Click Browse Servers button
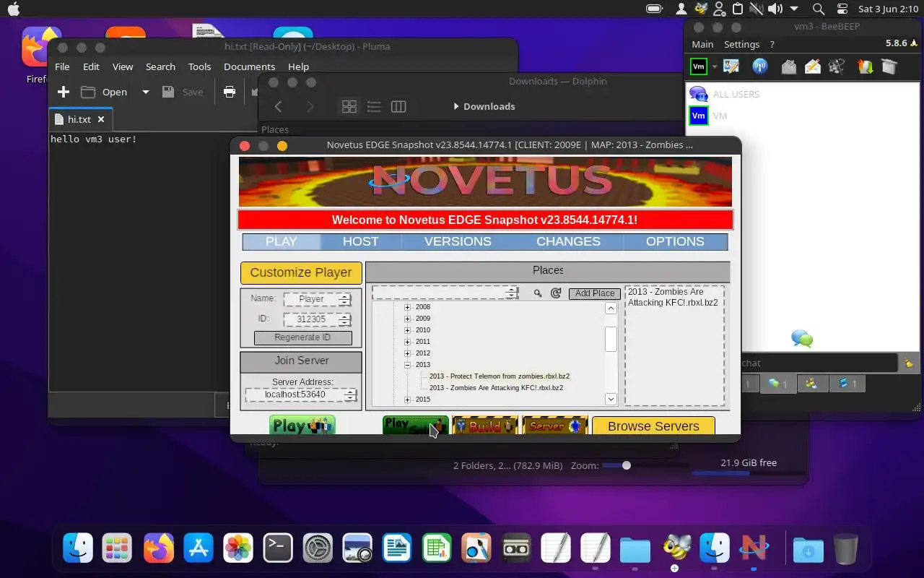 pos(653,426)
